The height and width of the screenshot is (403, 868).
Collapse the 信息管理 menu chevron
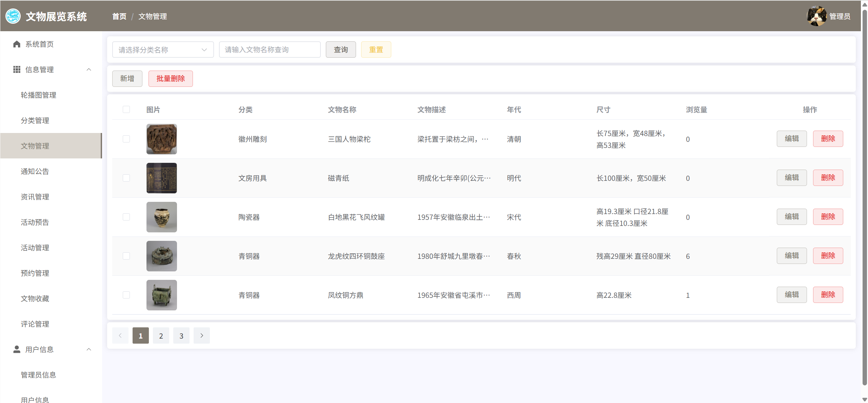[x=89, y=70]
